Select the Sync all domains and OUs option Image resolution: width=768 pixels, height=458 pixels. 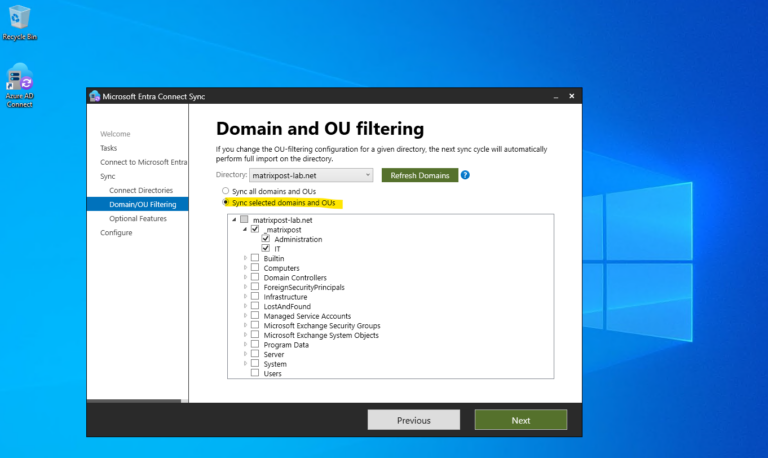click(225, 191)
